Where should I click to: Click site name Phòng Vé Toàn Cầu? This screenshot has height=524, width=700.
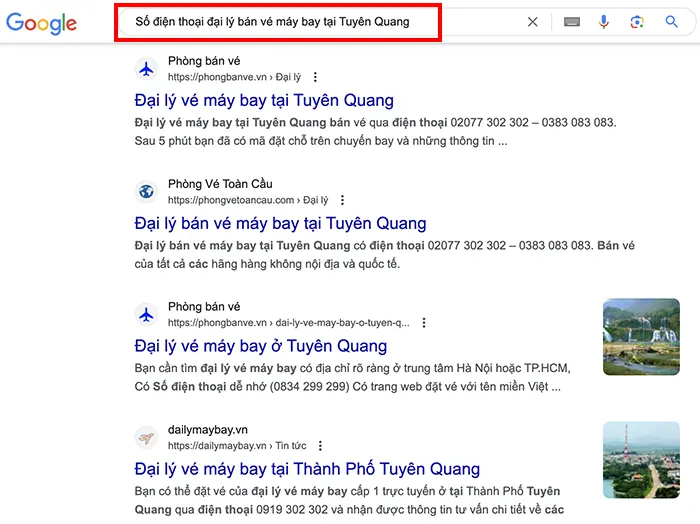coord(220,184)
